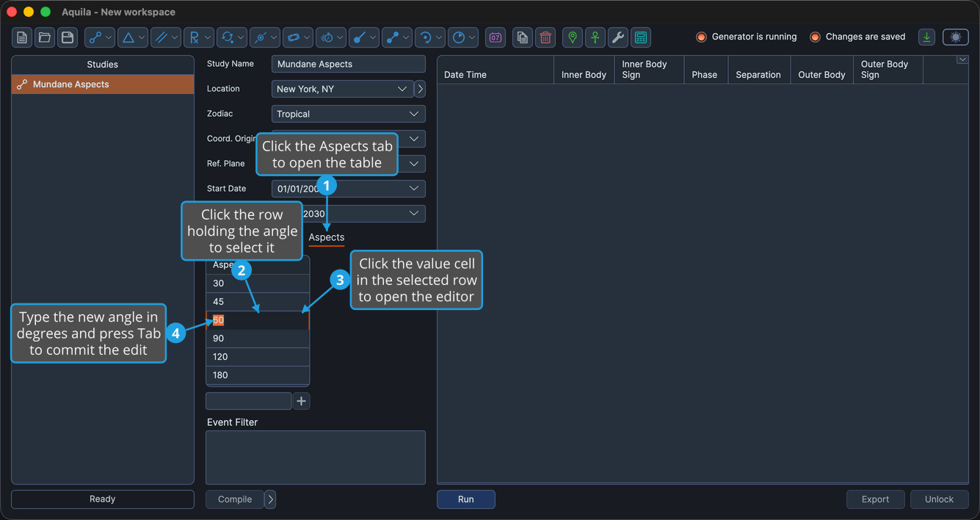Viewport: 980px width, 520px height.
Task: Open the Coord. Origin dropdown arrow
Action: click(x=414, y=139)
